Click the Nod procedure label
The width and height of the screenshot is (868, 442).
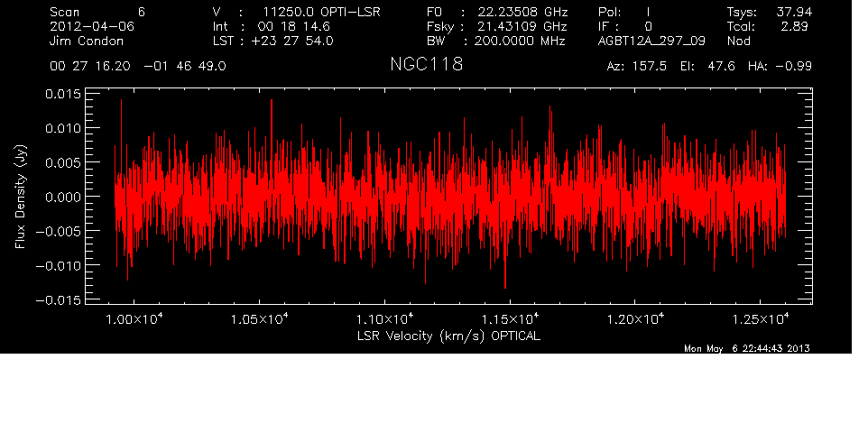coord(738,41)
